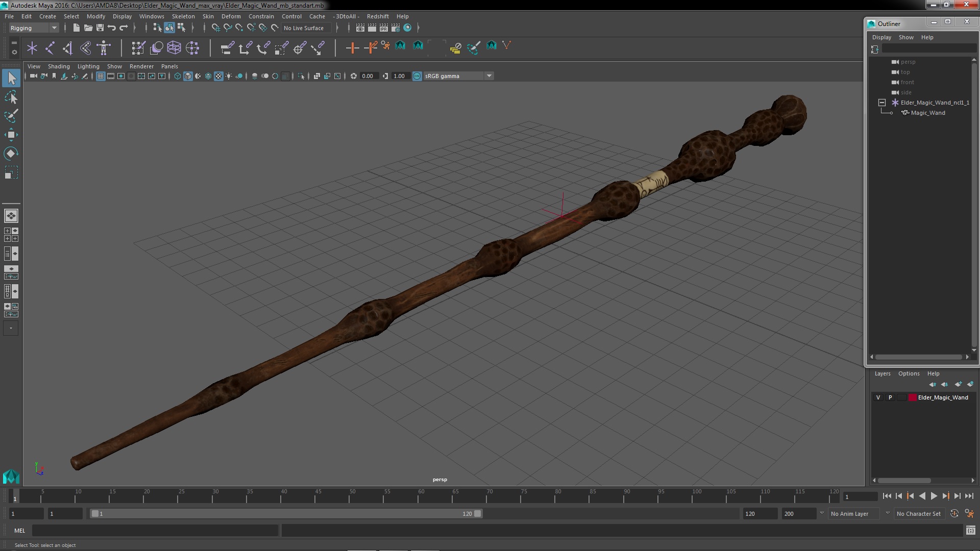Toggle use all lights in the viewport toolbar
Image resolution: width=980 pixels, height=551 pixels.
tap(229, 76)
